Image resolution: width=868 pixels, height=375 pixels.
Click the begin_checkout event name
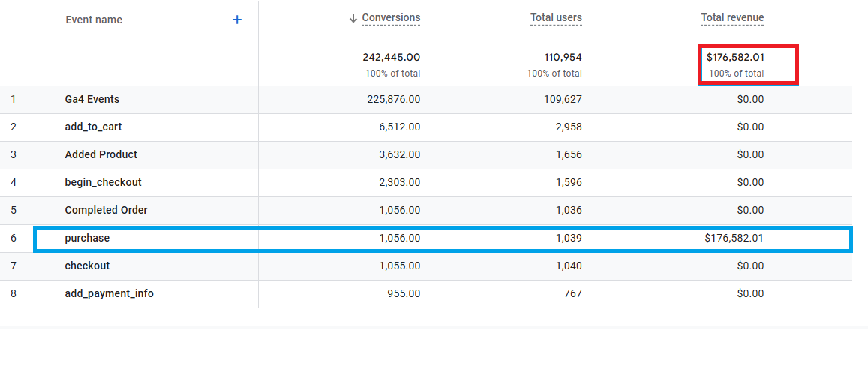pyautogui.click(x=104, y=182)
